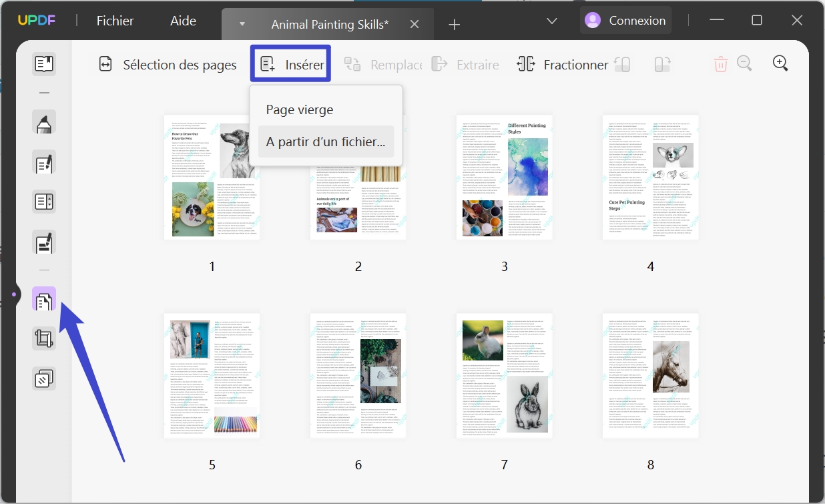Viewport: 825px width, 504px height.
Task: Click the rotate page left icon
Action: [623, 64]
